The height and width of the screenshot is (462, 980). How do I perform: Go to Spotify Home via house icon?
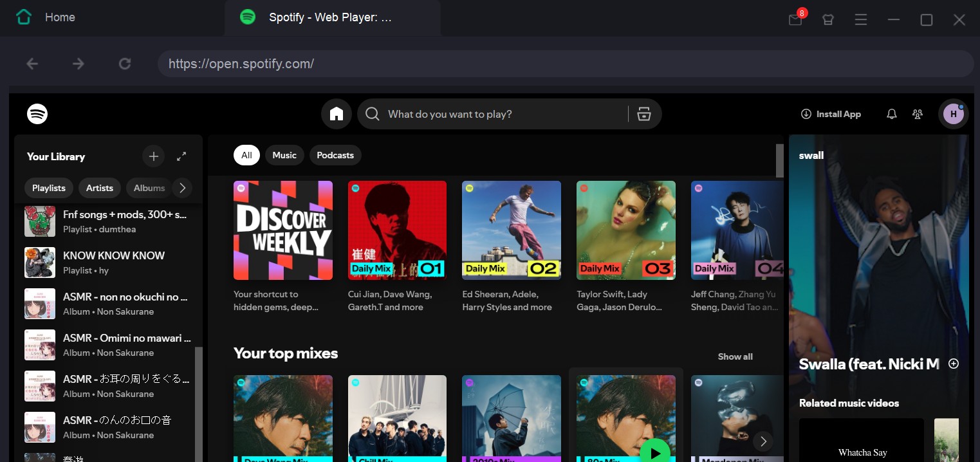(337, 114)
